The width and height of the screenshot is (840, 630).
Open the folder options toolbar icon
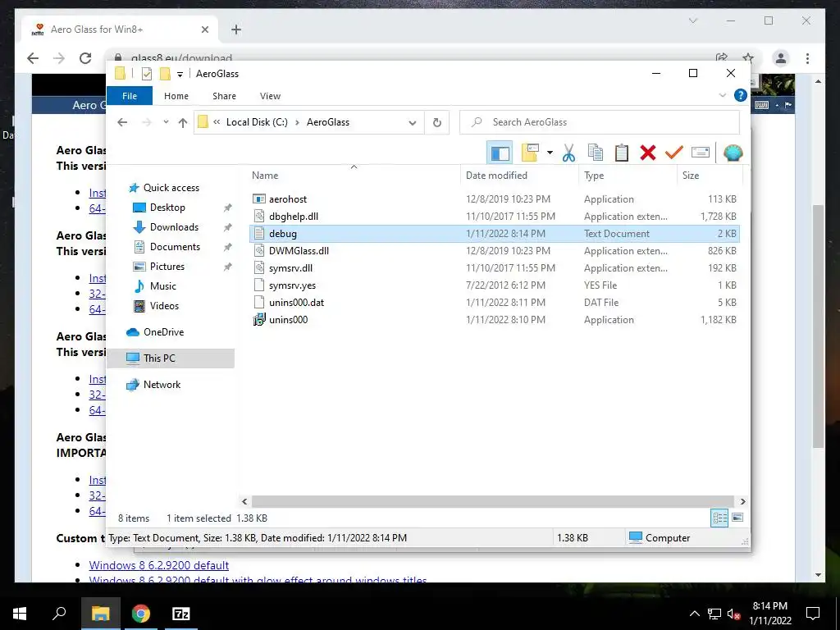[x=531, y=153]
